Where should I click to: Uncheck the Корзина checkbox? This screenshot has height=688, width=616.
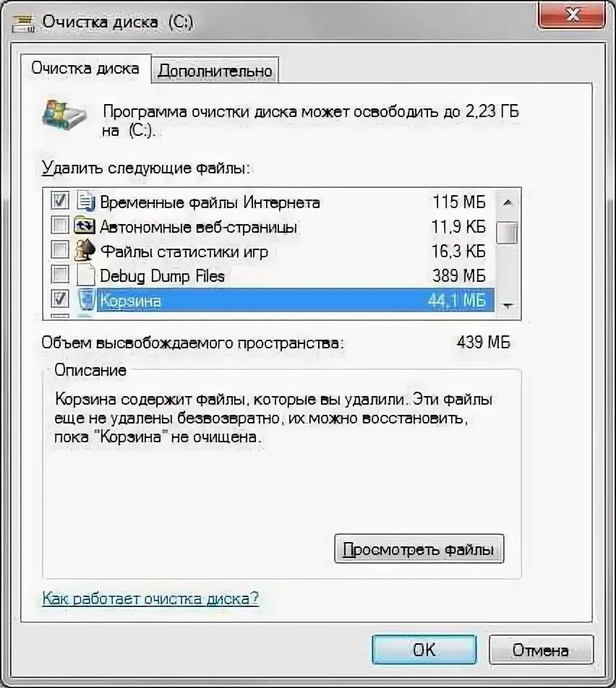60,299
